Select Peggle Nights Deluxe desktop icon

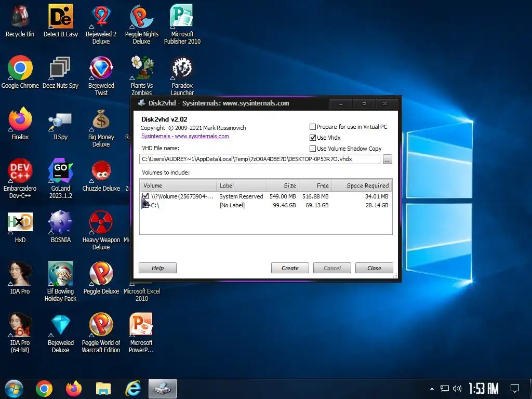(141, 24)
